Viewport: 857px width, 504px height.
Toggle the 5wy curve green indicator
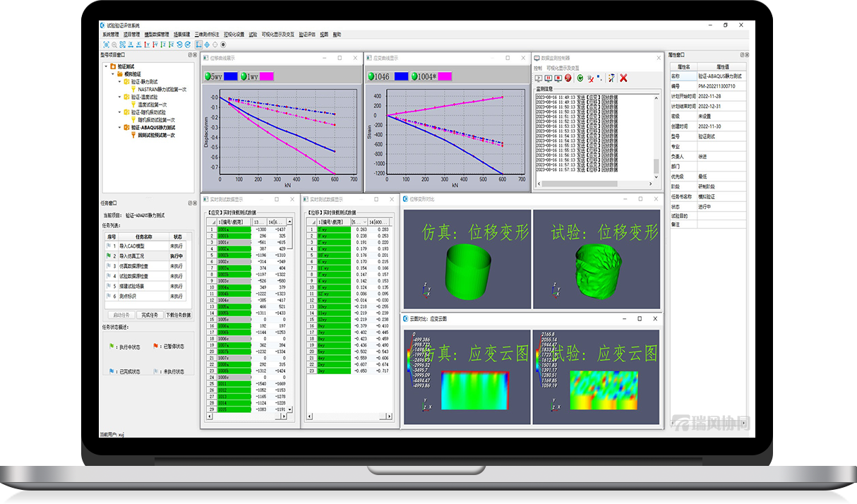pos(208,76)
